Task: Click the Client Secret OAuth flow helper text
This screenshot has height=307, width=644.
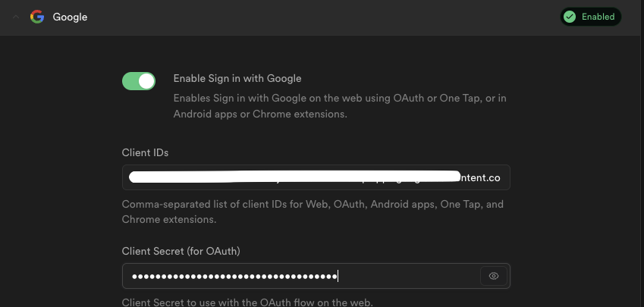Action: click(x=247, y=302)
